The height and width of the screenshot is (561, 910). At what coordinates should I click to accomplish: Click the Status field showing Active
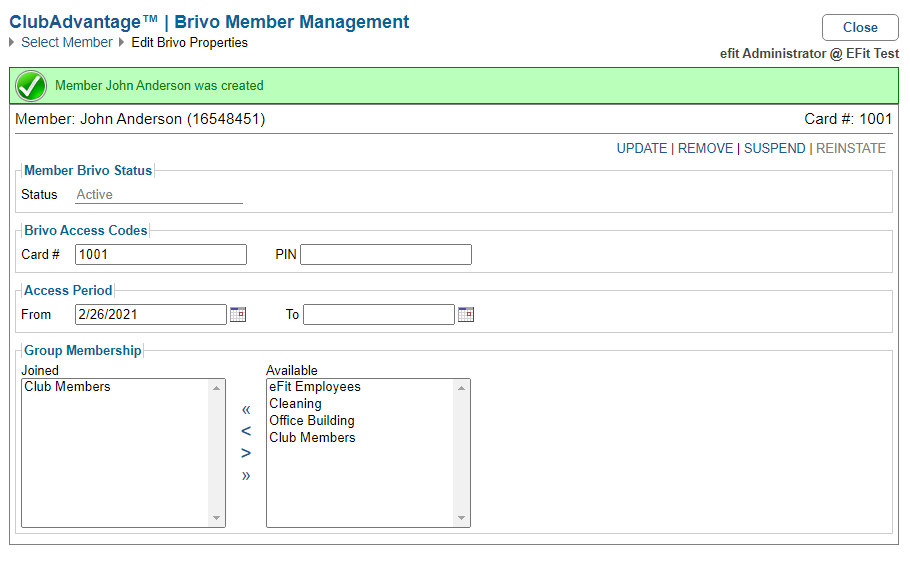[159, 194]
